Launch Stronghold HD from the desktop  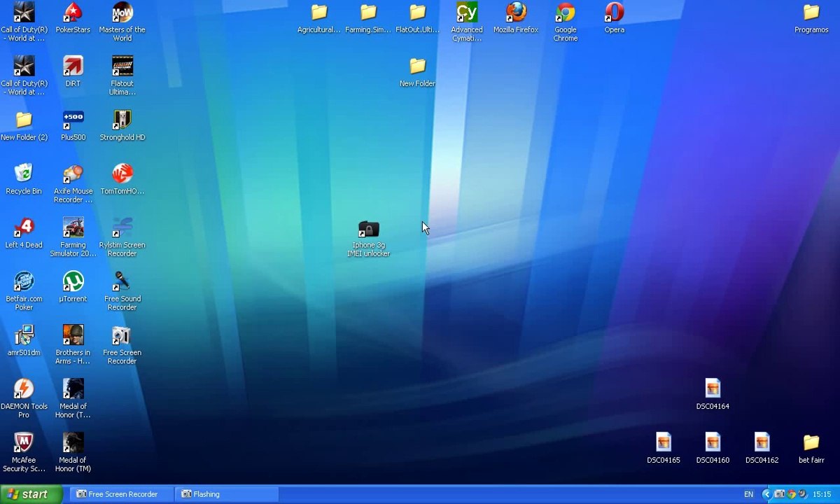[x=122, y=120]
